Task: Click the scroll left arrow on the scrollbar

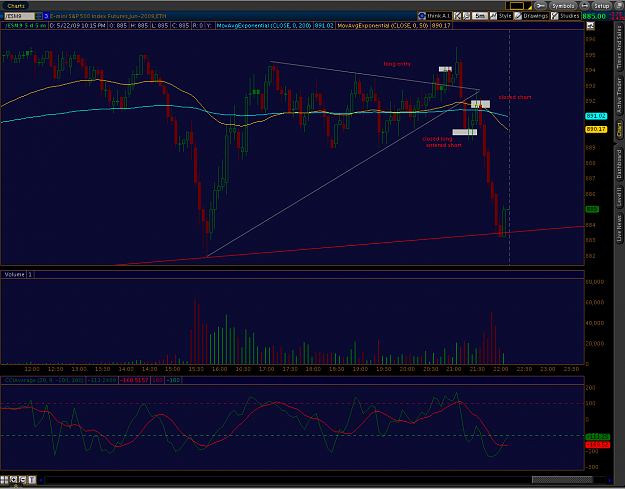Action: click(x=41, y=480)
